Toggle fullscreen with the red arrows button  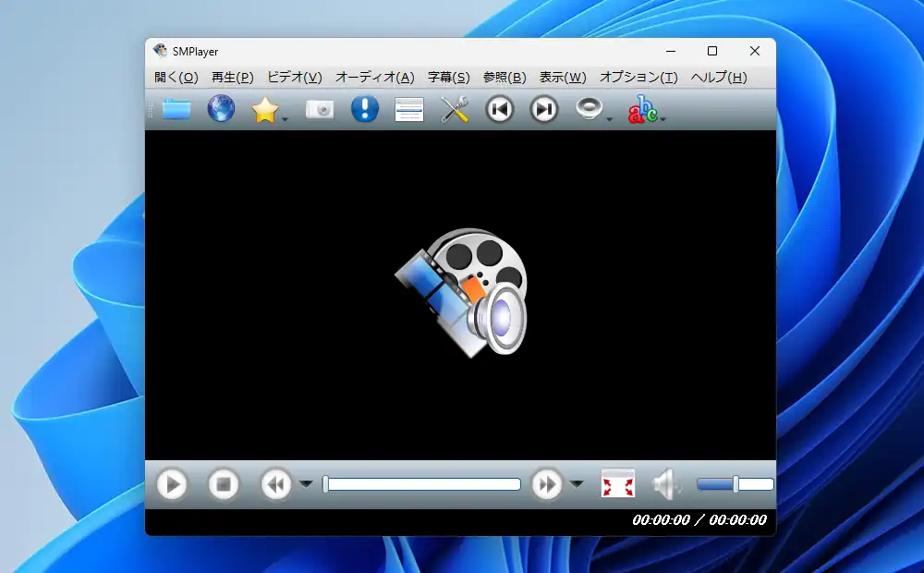pyautogui.click(x=616, y=483)
